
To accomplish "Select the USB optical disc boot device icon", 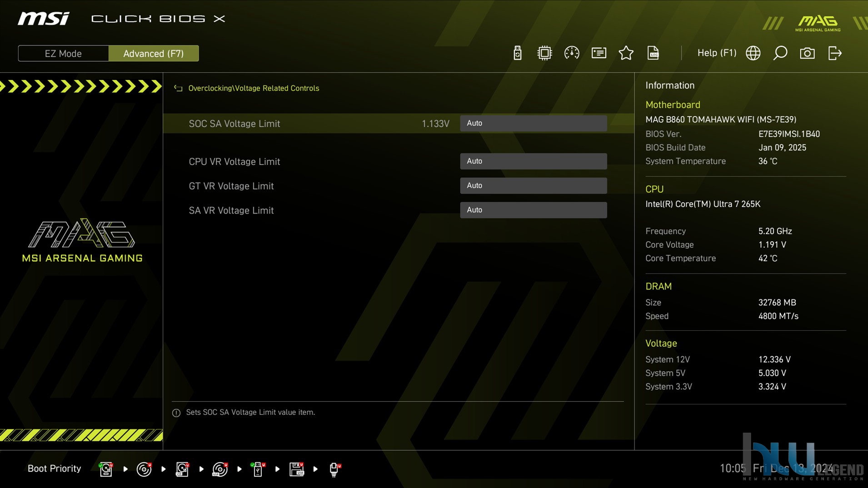I will click(220, 469).
